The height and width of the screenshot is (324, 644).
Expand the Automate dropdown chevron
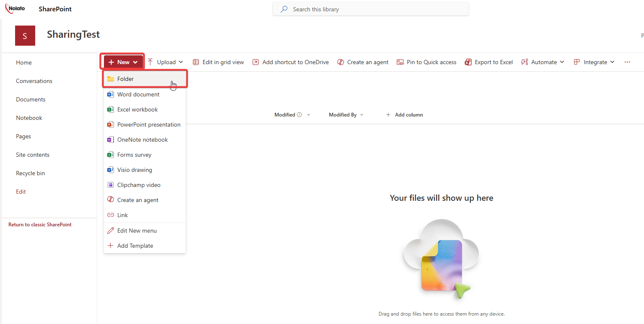pyautogui.click(x=562, y=62)
